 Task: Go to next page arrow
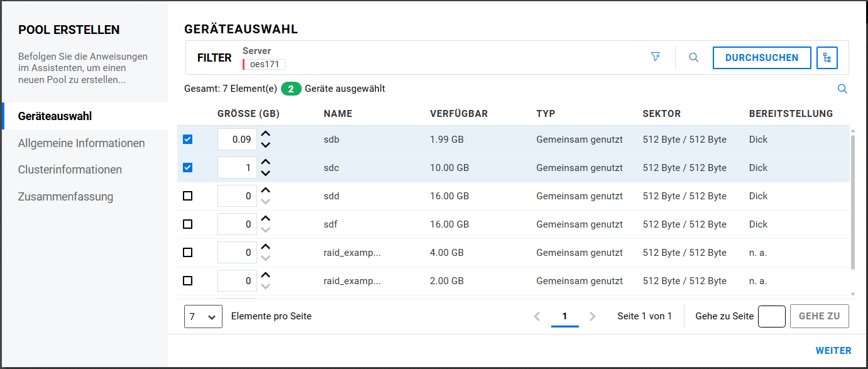pyautogui.click(x=593, y=316)
